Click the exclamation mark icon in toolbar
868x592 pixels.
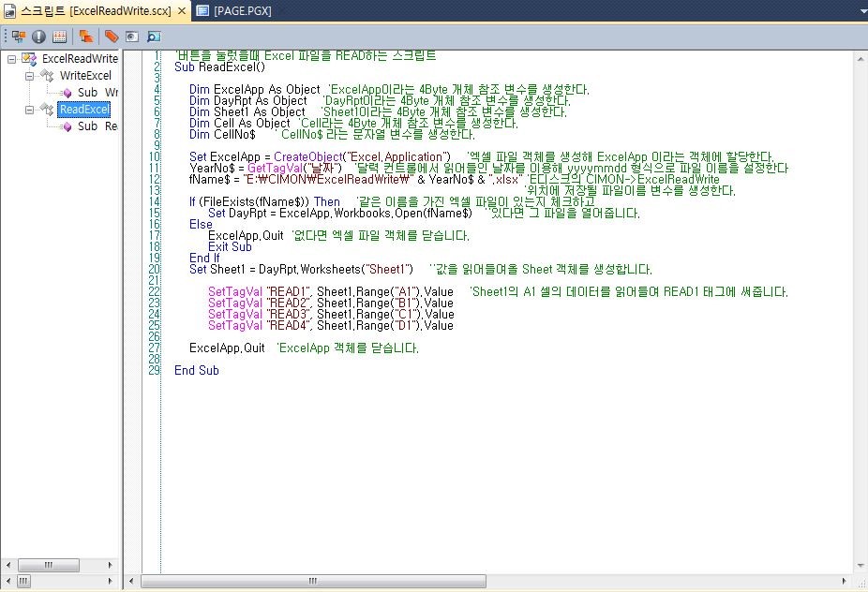click(38, 37)
